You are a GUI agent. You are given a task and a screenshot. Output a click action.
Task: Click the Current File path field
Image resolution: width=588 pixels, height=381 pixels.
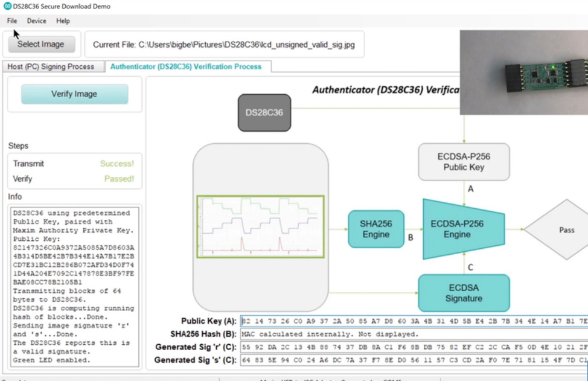(x=224, y=45)
